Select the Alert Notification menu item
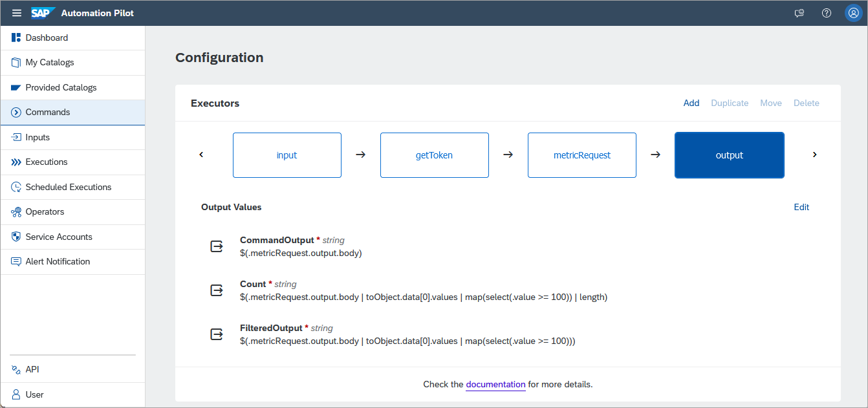The height and width of the screenshot is (408, 868). pos(72,262)
